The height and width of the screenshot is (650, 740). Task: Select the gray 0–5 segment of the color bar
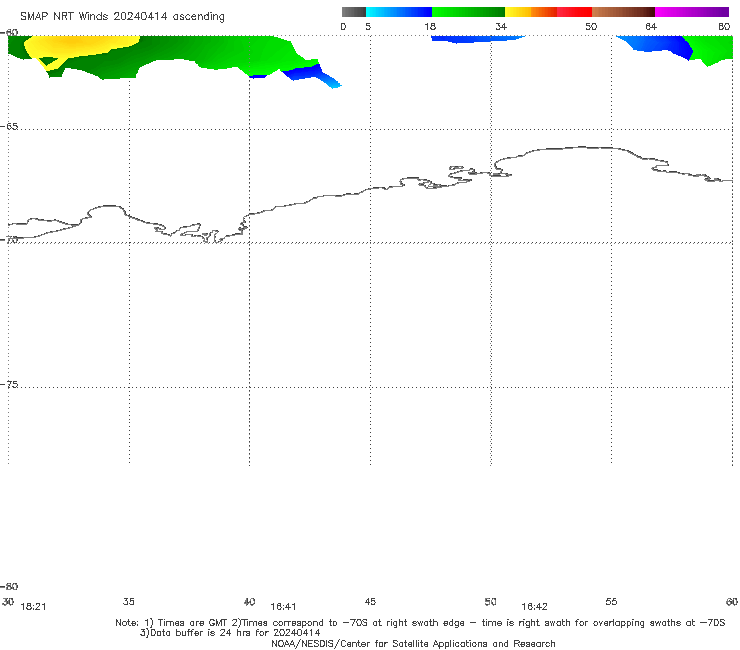(x=354, y=12)
